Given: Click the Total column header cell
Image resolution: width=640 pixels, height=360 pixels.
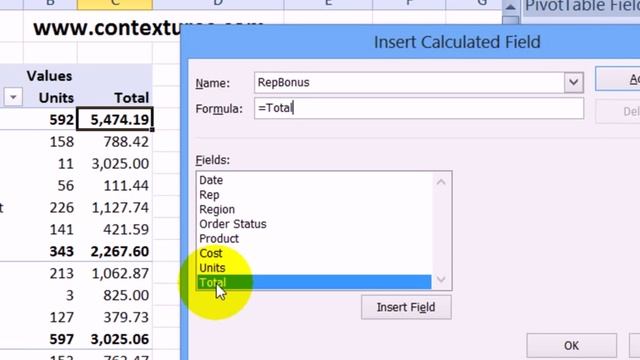Looking at the screenshot, I should (115, 98).
